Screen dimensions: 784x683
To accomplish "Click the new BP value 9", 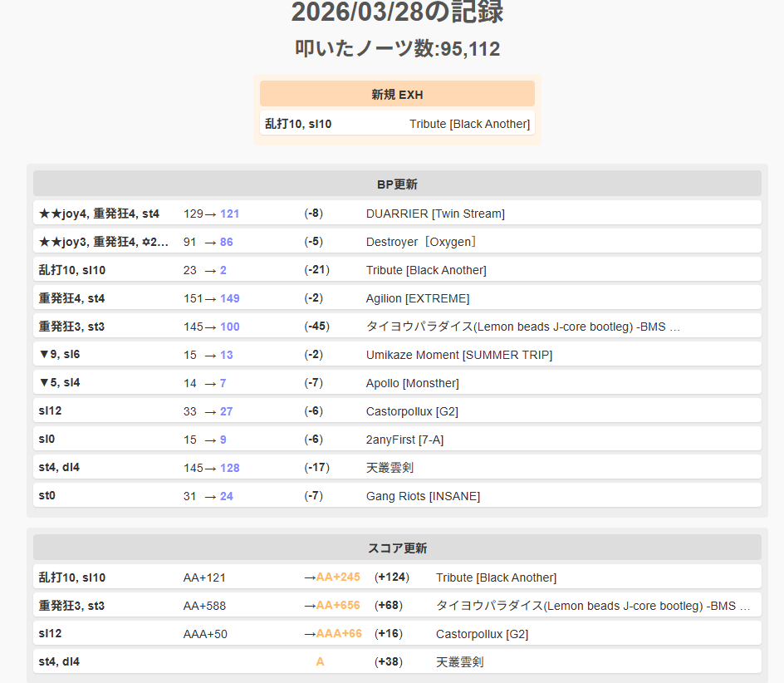I will click(x=223, y=440).
